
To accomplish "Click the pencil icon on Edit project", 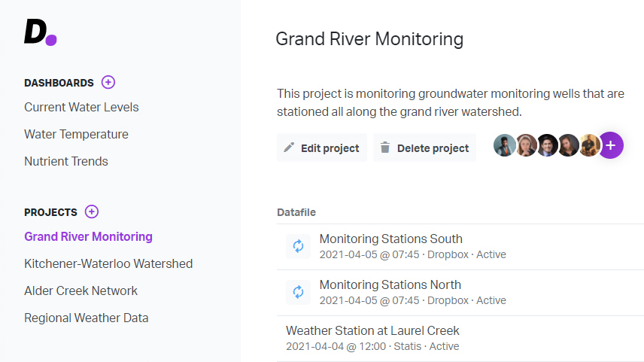I will pos(289,147).
